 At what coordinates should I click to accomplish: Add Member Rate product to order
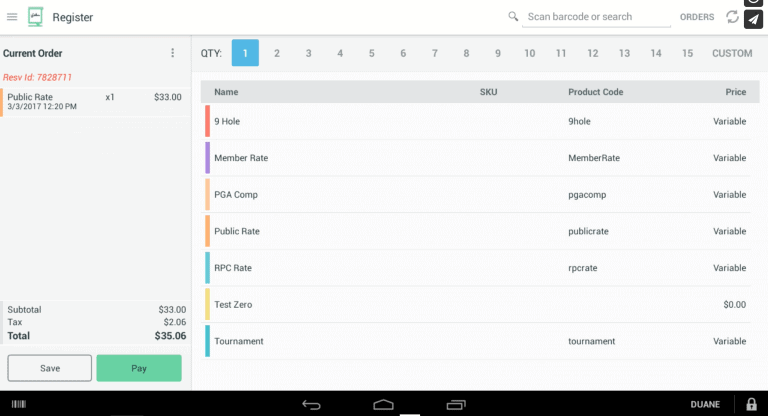pos(241,158)
